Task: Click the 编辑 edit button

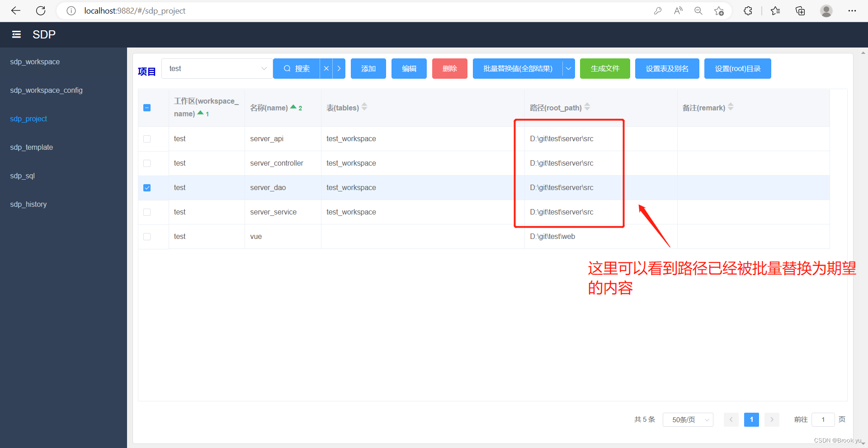Action: click(x=409, y=68)
